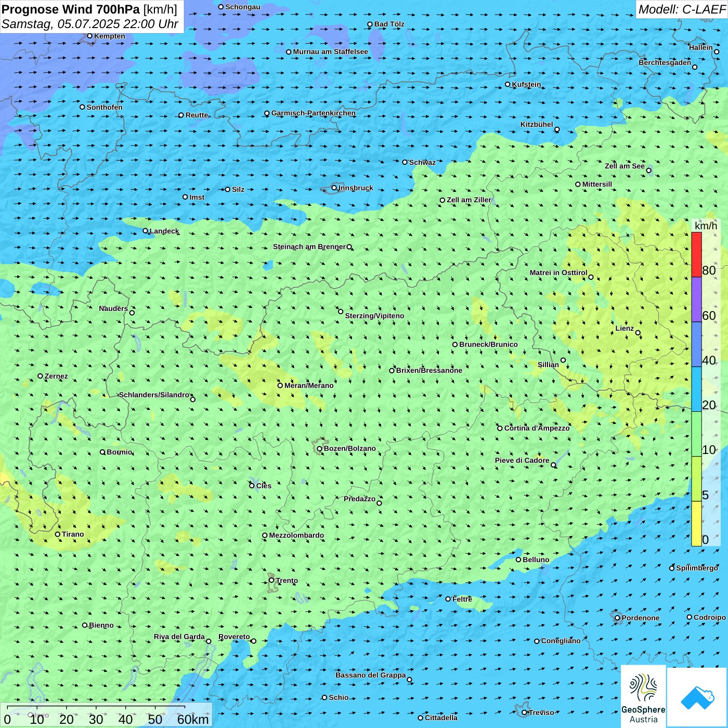Click the 'Modell: C-LAEF' label
The height and width of the screenshot is (728, 728).
click(x=681, y=9)
